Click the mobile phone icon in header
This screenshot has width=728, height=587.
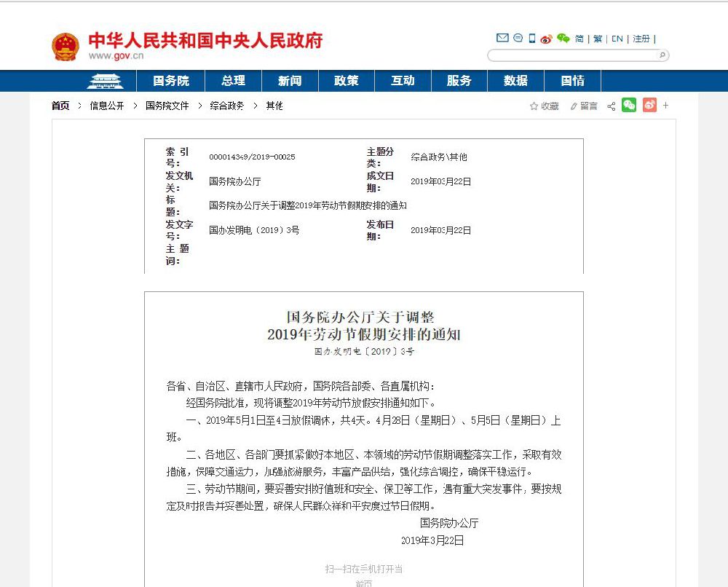(x=532, y=38)
